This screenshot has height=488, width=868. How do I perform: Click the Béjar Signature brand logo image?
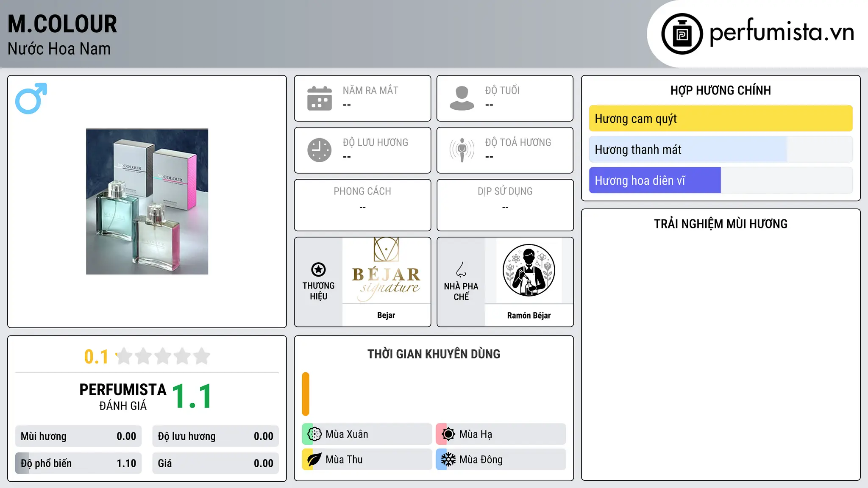[386, 270]
